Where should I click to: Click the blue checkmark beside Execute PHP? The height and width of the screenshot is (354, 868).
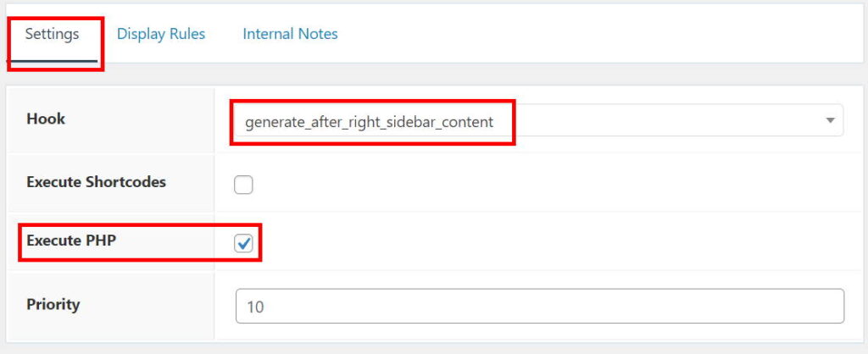tap(244, 243)
